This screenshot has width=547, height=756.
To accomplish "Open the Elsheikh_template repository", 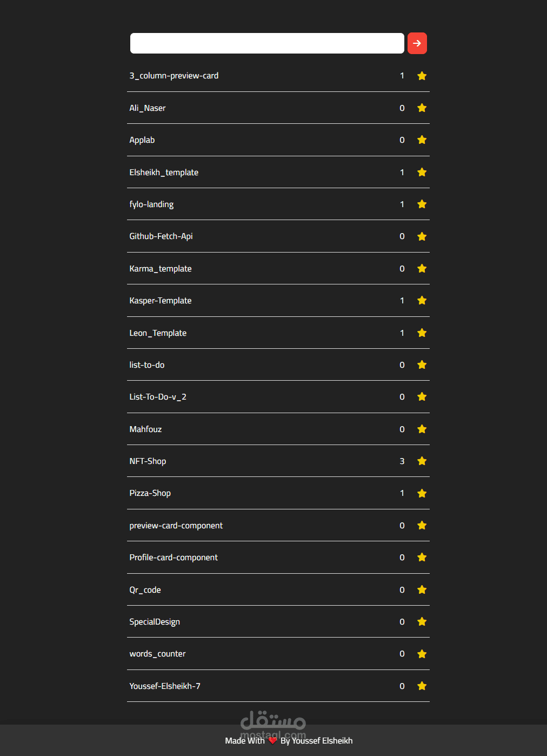I will tap(164, 173).
